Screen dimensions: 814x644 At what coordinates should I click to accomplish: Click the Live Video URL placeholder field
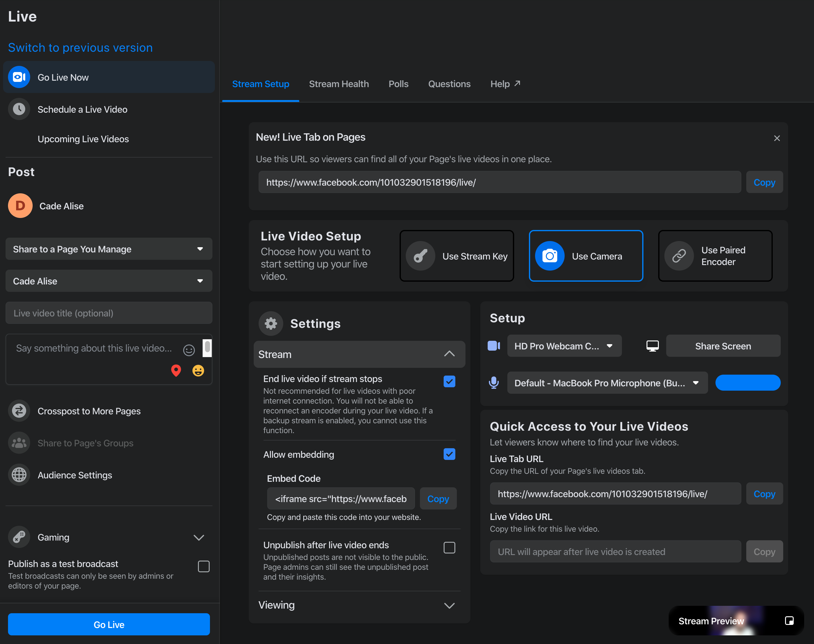(x=615, y=552)
